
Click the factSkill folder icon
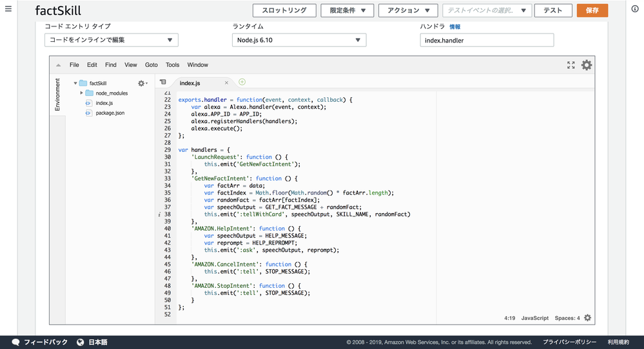coord(83,83)
